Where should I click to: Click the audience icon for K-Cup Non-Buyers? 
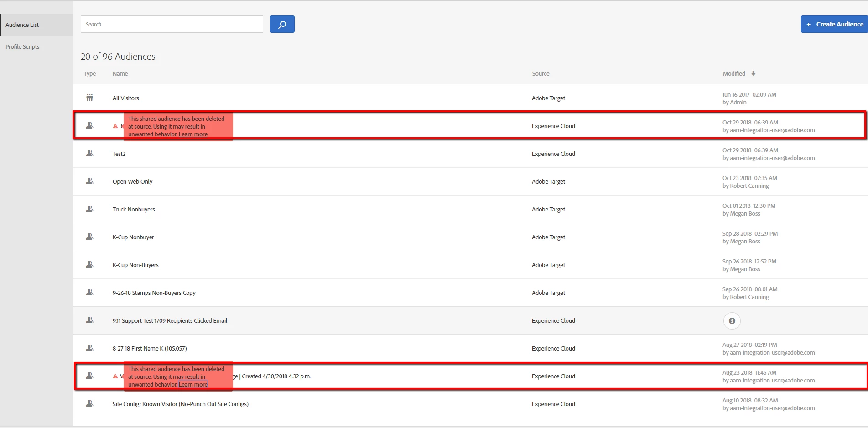pos(90,264)
